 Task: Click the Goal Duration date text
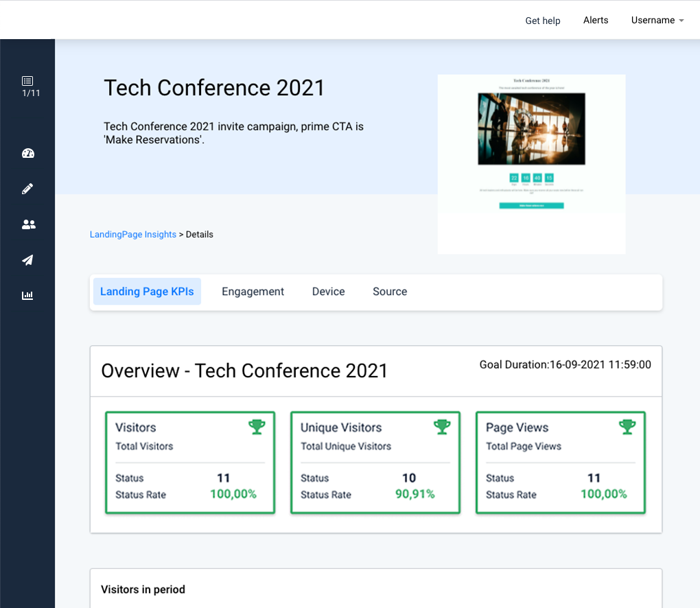point(565,364)
